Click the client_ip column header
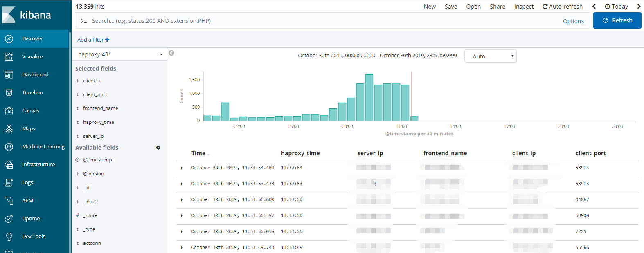644x253 pixels. pos(524,153)
